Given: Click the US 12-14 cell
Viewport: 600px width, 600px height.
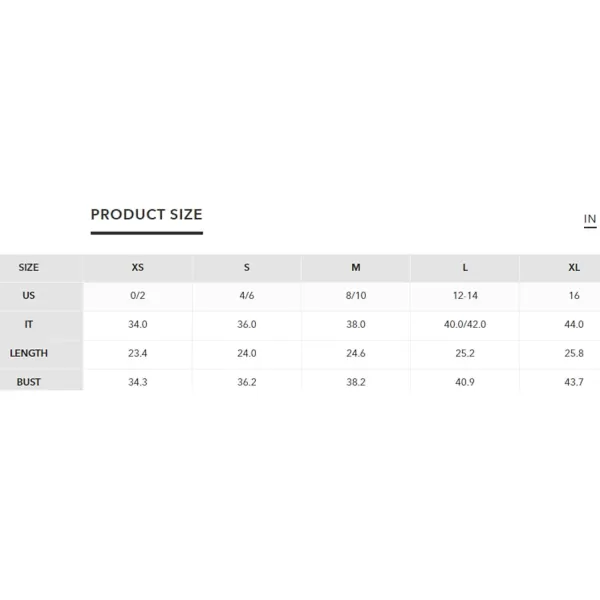Looking at the screenshot, I should tap(465, 296).
